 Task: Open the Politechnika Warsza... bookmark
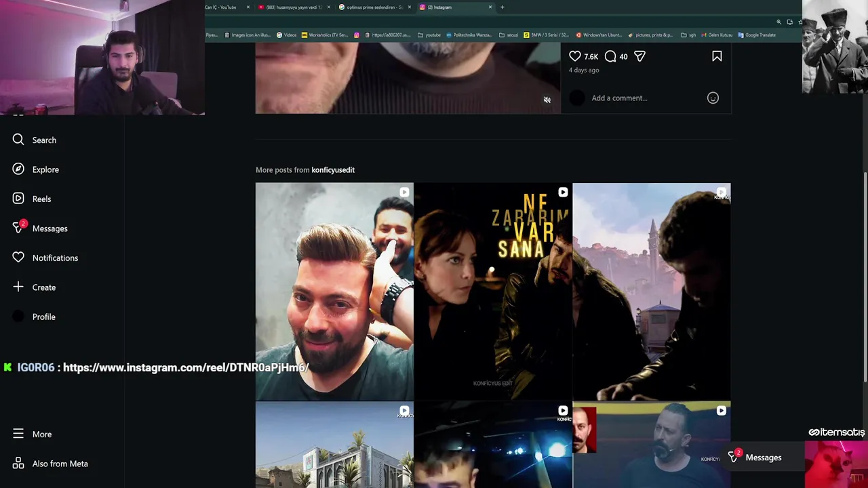469,35
